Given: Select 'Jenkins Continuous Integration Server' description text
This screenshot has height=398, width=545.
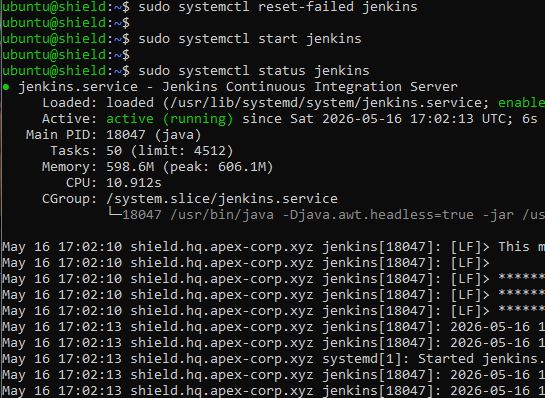Looking at the screenshot, I should 310,87.
